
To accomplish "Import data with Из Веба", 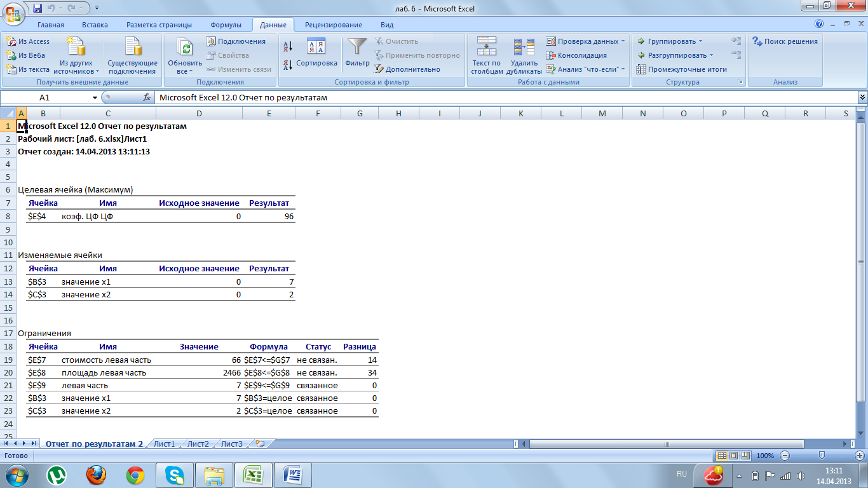I will (x=25, y=55).
